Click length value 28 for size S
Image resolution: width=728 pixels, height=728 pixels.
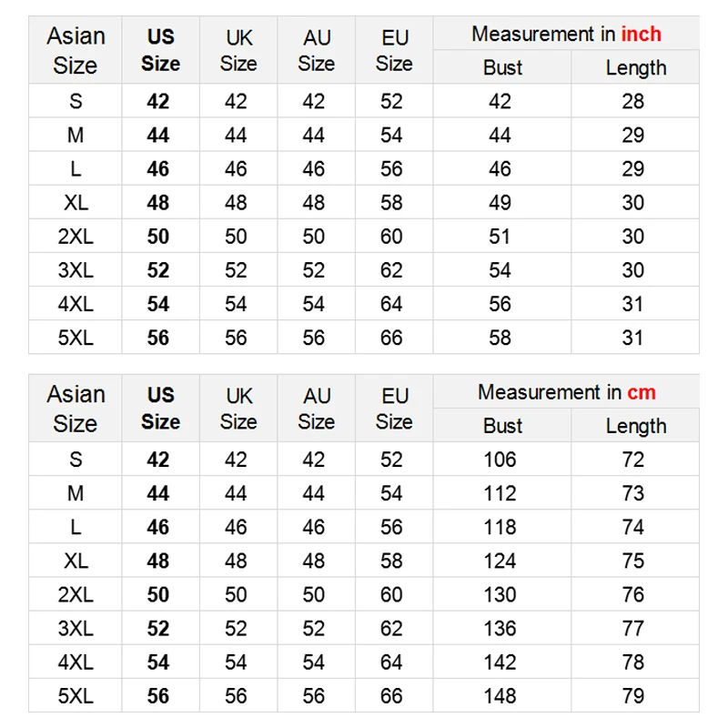[633, 101]
